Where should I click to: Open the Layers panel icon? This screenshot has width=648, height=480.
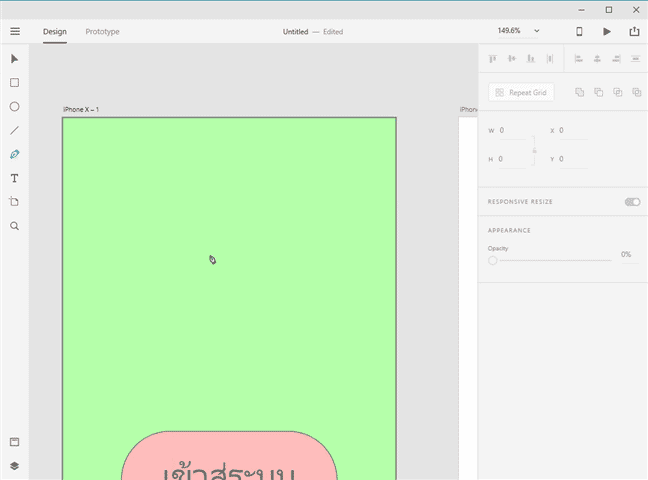(14, 466)
